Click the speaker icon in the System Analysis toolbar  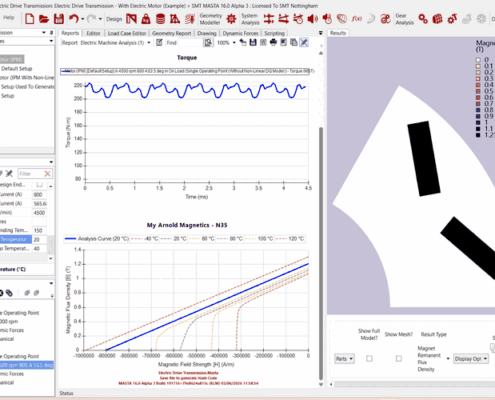tap(312, 19)
